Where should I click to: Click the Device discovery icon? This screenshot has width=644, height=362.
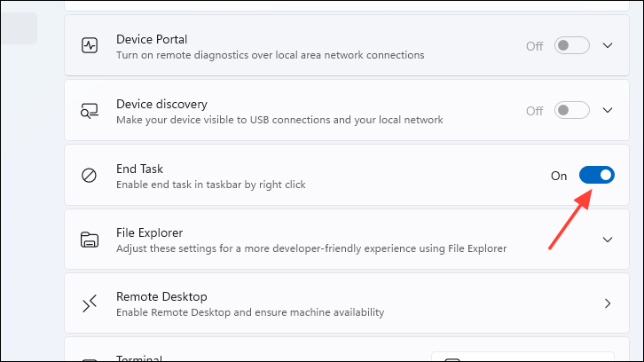click(89, 111)
